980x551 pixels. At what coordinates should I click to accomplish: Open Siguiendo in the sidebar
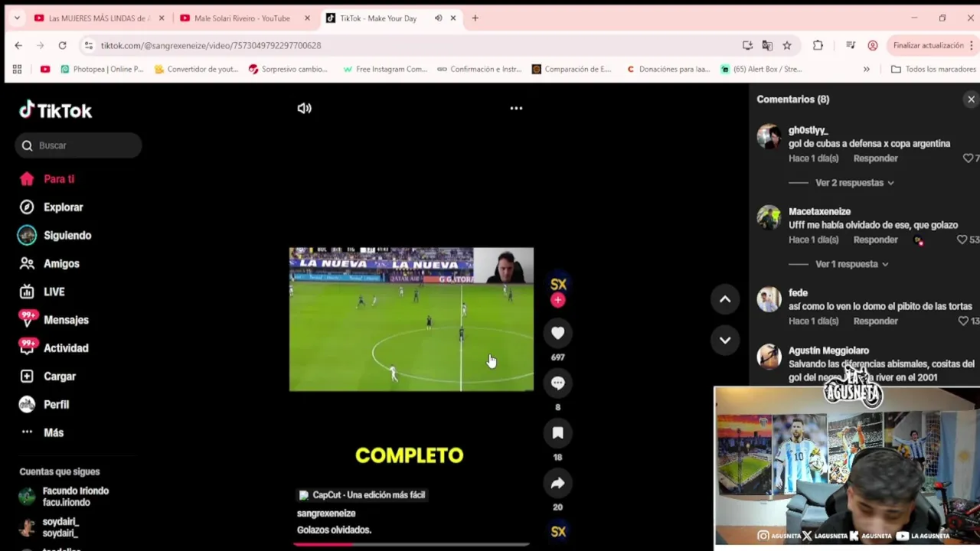[x=67, y=236]
